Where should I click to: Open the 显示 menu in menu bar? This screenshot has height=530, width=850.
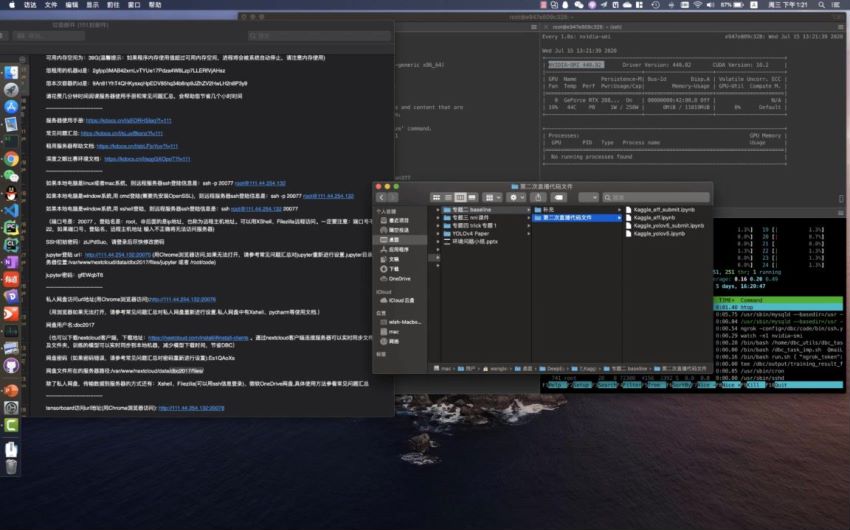[x=93, y=5]
